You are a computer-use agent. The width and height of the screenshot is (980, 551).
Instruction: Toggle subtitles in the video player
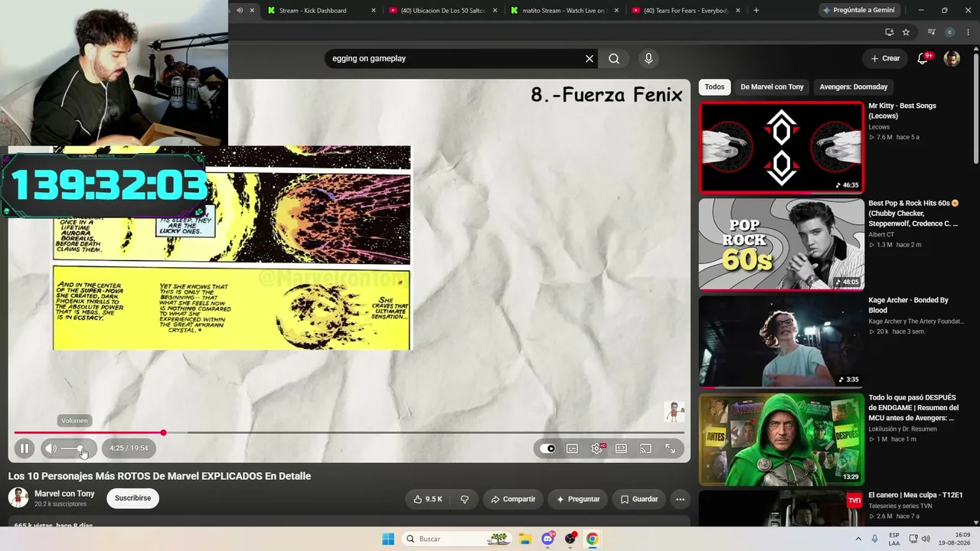click(x=572, y=448)
